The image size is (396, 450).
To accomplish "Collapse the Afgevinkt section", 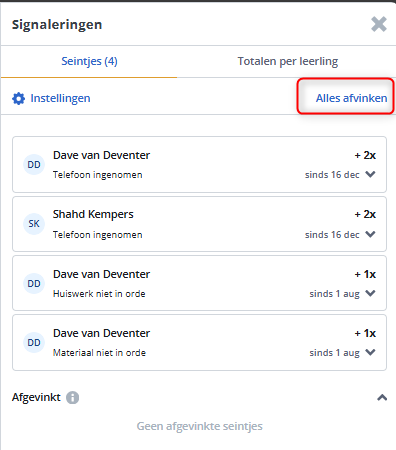I will point(382,397).
